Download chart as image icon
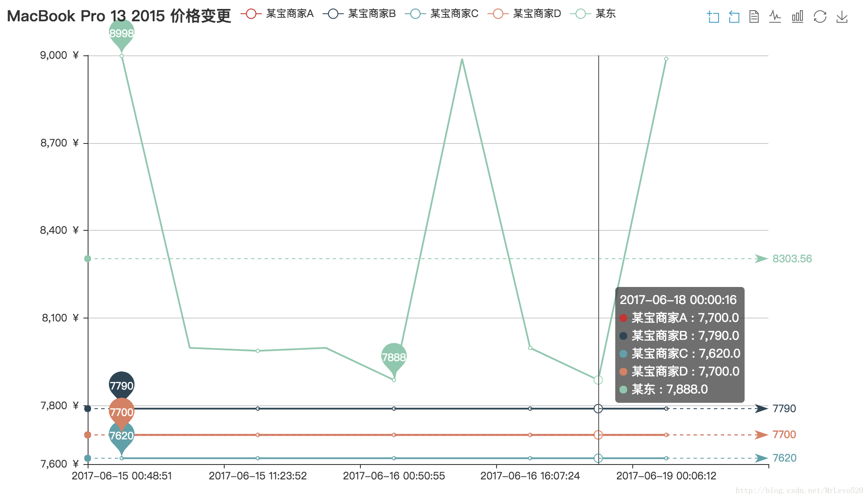Viewport: 868px width, 499px height. [x=842, y=17]
